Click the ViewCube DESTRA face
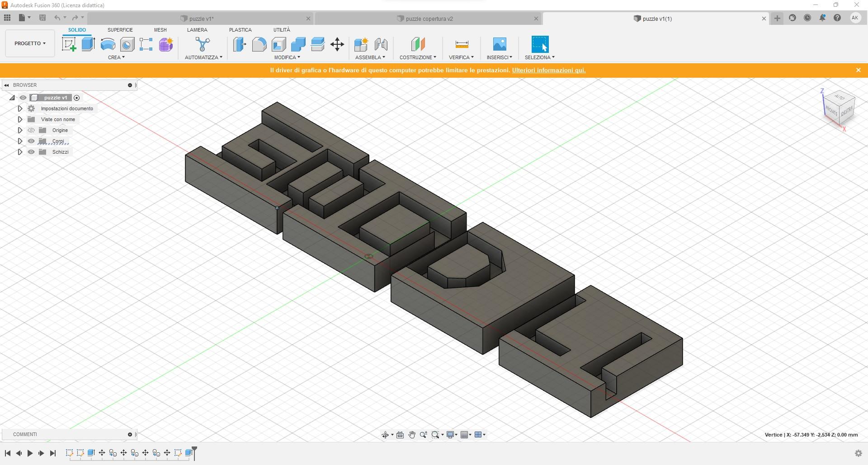This screenshot has width=868, height=465. tap(847, 111)
